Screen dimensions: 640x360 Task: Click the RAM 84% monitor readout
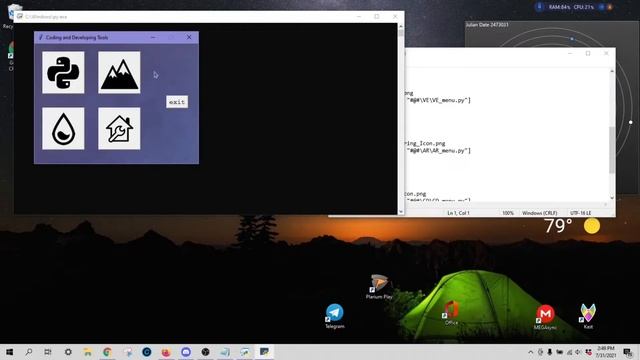[559, 7]
